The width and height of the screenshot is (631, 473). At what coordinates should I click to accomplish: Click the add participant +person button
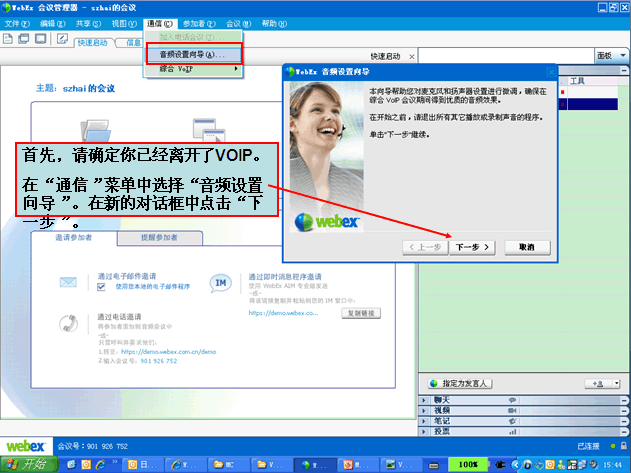(x=598, y=384)
